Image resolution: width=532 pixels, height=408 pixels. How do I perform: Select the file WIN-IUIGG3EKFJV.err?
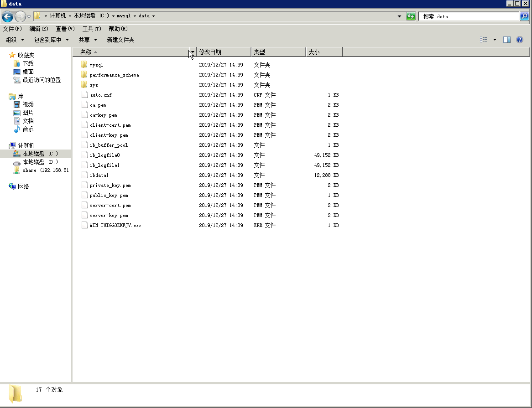click(x=115, y=225)
